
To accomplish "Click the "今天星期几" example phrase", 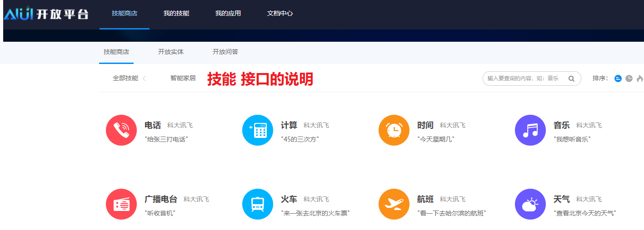I will (436, 139).
